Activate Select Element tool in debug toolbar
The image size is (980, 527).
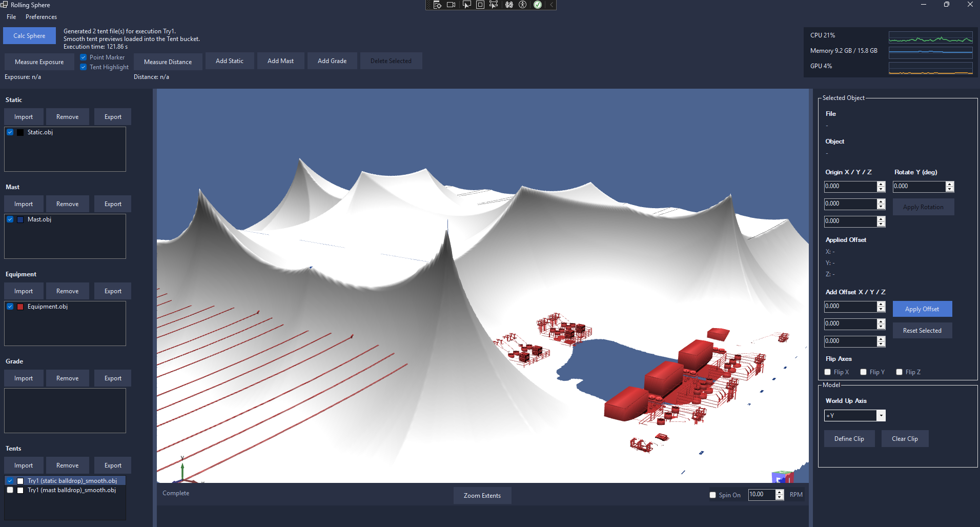466,5
